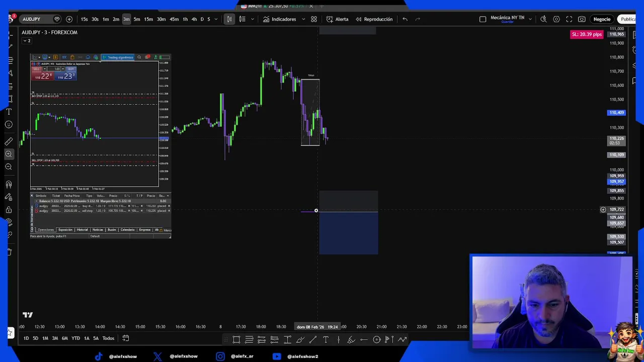Click the 110,409 blue price label
The height and width of the screenshot is (362, 644).
(x=616, y=113)
